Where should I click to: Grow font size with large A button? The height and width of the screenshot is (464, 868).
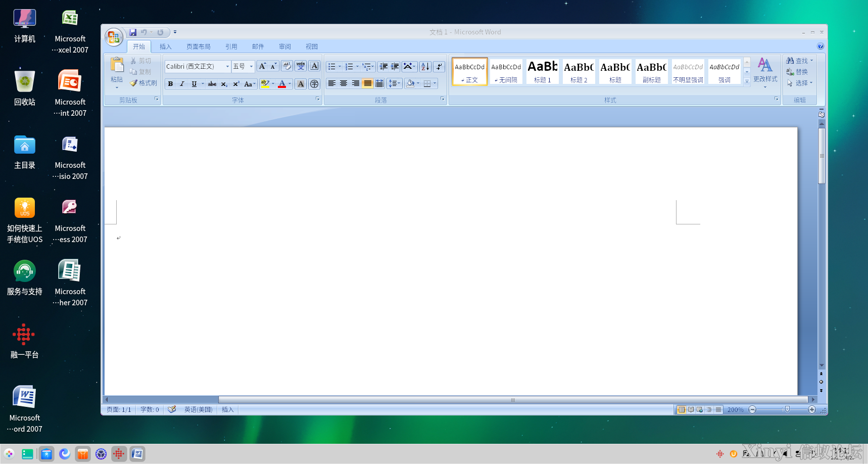coord(262,66)
